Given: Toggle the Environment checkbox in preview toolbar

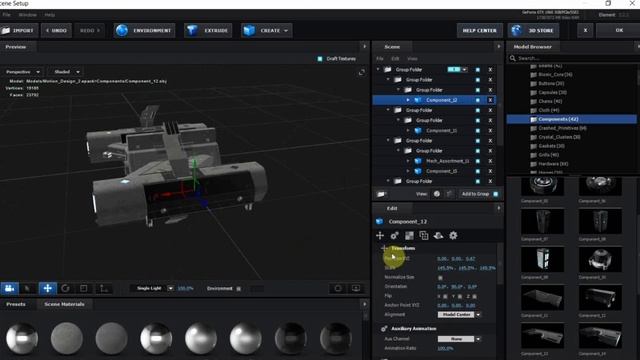Looking at the screenshot, I should point(239,289).
